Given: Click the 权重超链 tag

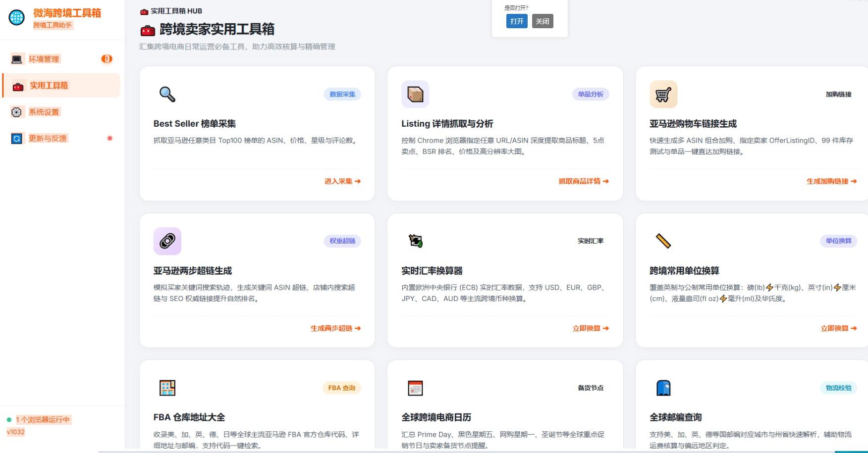Looking at the screenshot, I should click(x=342, y=241).
